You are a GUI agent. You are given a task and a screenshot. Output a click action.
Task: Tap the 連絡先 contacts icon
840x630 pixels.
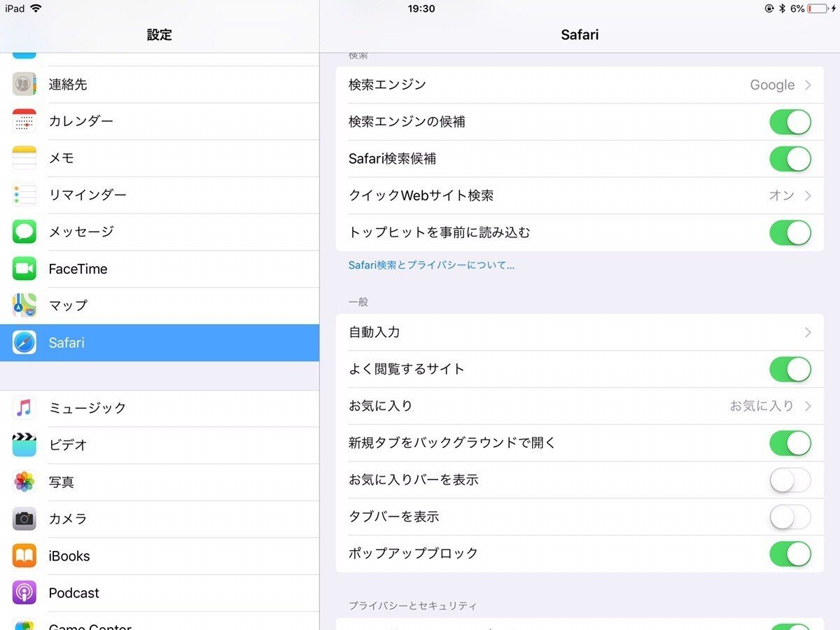click(x=24, y=84)
